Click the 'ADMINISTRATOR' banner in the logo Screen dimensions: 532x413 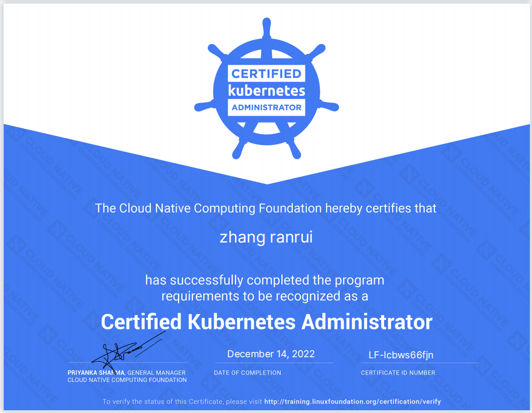click(267, 107)
